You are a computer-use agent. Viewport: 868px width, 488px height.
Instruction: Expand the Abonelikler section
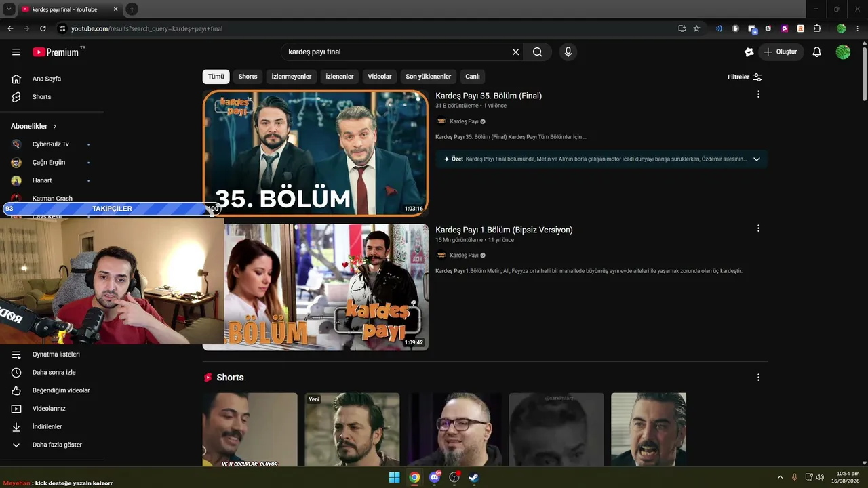34,127
